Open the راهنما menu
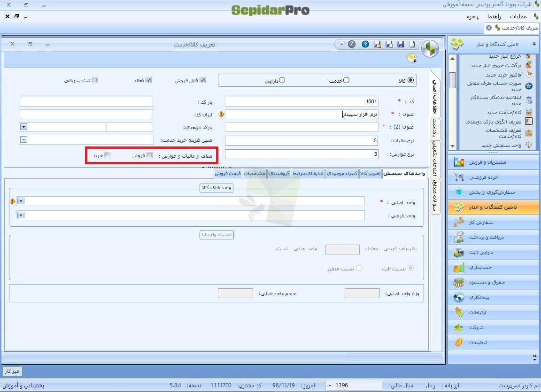Viewport: 541px width, 392px height. pos(494,16)
